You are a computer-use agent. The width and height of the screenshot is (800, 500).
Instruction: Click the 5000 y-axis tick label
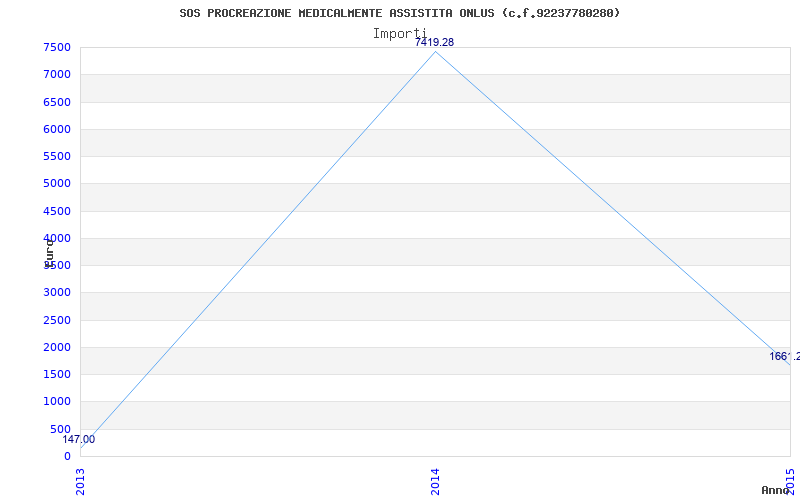(x=57, y=184)
